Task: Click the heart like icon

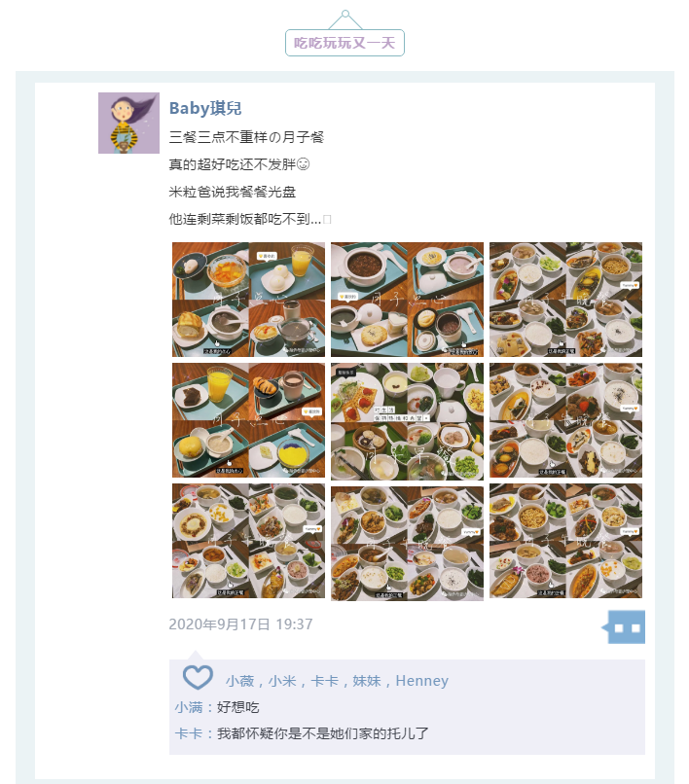Action: coord(198,678)
